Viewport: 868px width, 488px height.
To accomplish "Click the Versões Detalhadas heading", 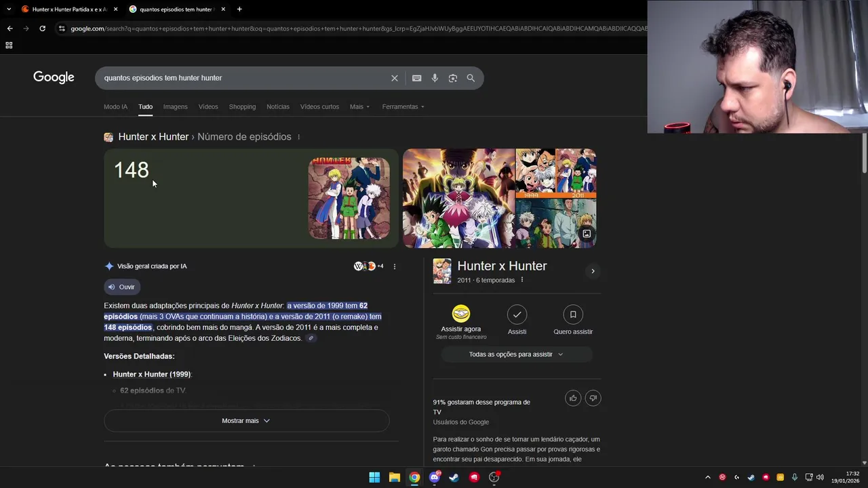I will 139,357.
